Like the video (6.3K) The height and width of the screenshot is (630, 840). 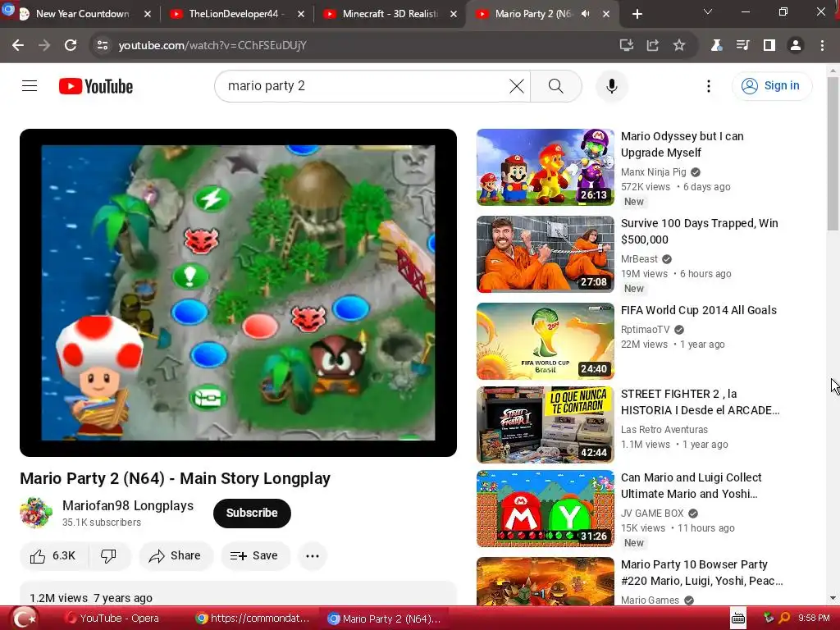(x=53, y=556)
